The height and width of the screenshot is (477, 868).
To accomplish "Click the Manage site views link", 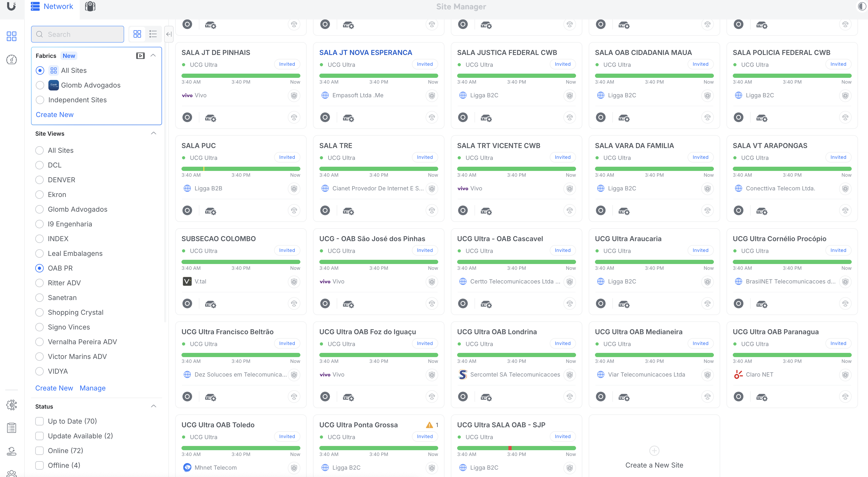I will click(x=92, y=388).
